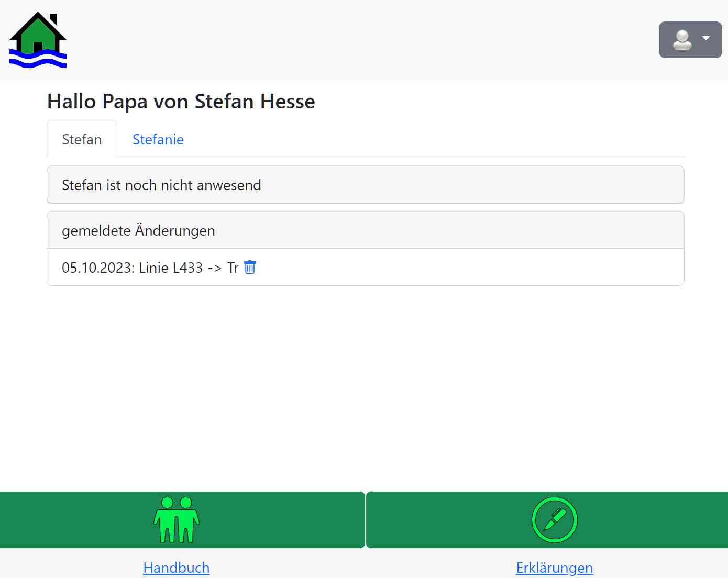Select the 05.10.2023 date text
The width and height of the screenshot is (728, 578).
pos(97,268)
